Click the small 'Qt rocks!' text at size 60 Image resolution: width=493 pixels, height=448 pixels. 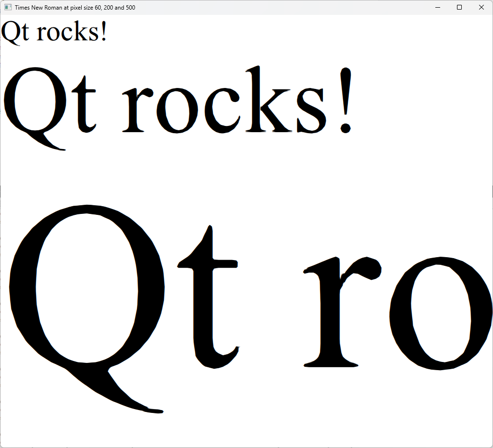click(x=53, y=33)
